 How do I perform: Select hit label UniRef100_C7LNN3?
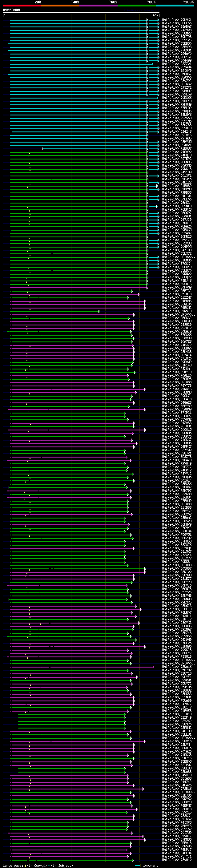(176, 393)
